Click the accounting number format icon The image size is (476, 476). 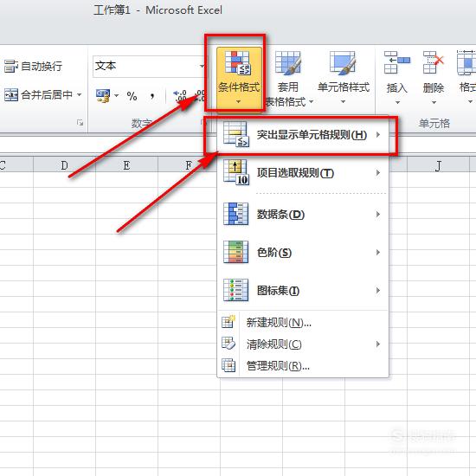(x=103, y=96)
